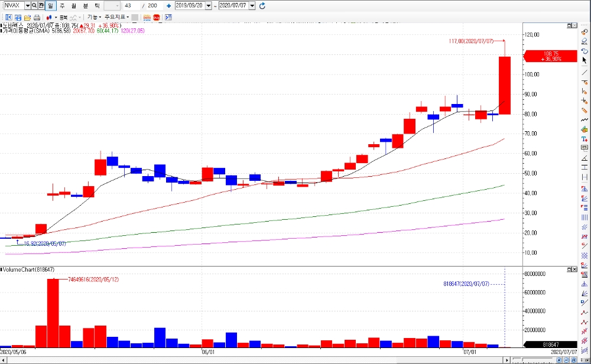Open the 기능 menu
The height and width of the screenshot is (364, 591).
tap(94, 17)
